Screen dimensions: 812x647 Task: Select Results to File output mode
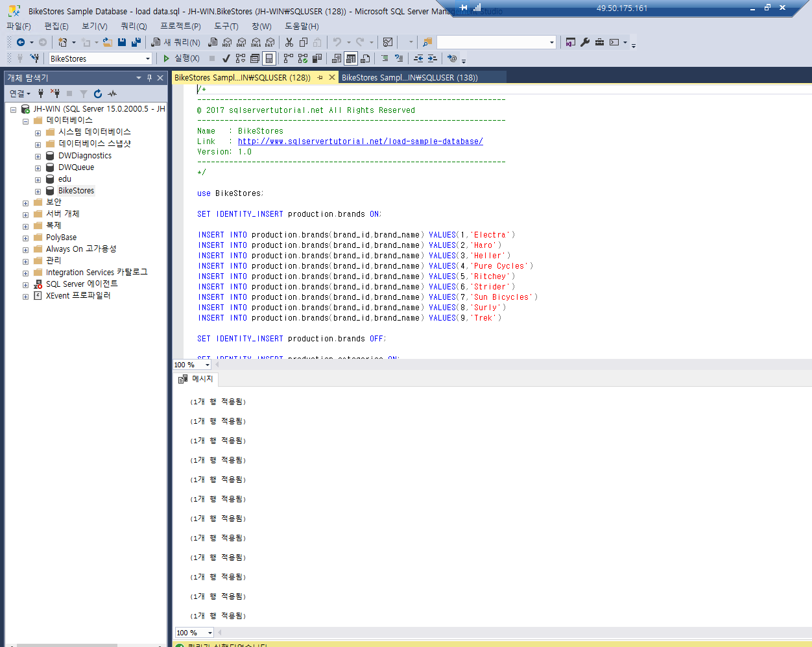point(365,58)
